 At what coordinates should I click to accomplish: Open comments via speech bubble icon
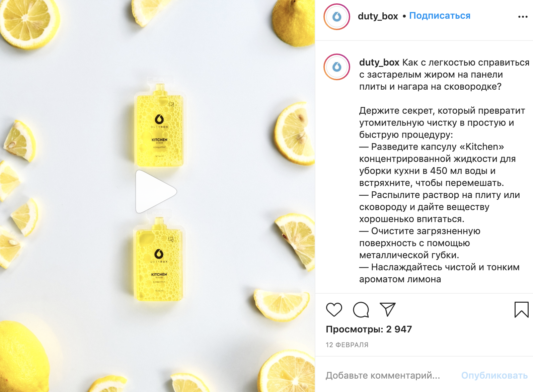[x=361, y=309]
